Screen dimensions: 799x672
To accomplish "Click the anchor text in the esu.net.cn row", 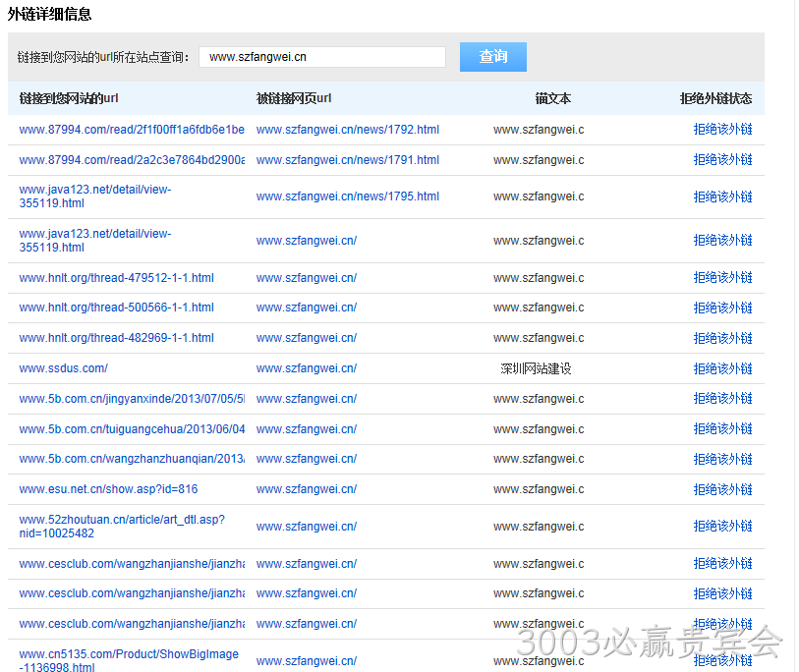I will pos(539,489).
